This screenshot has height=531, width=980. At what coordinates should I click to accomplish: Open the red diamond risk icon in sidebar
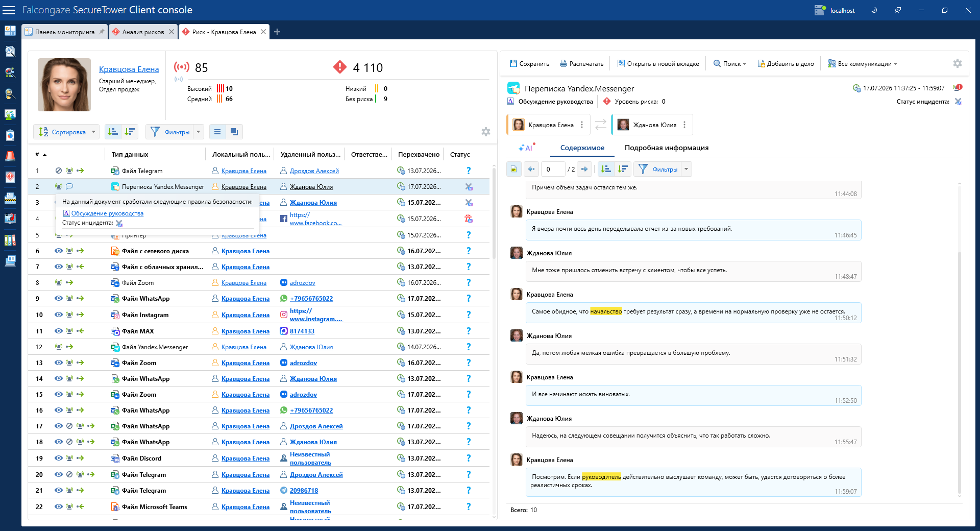(x=10, y=177)
